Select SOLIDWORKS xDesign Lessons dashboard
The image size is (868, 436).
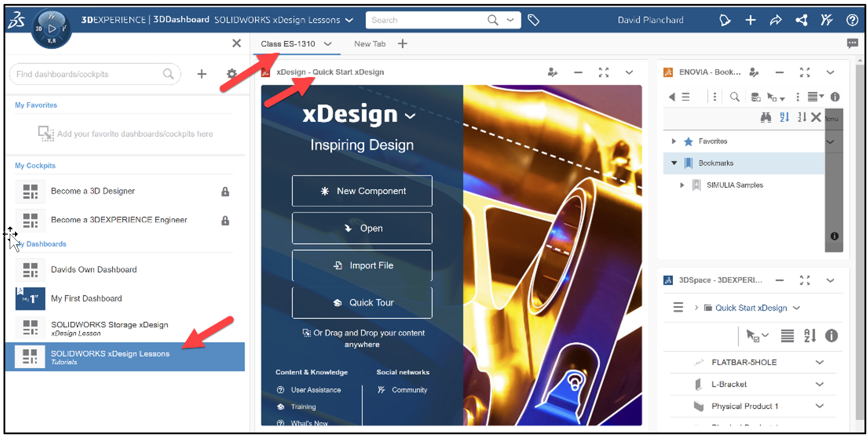[110, 353]
